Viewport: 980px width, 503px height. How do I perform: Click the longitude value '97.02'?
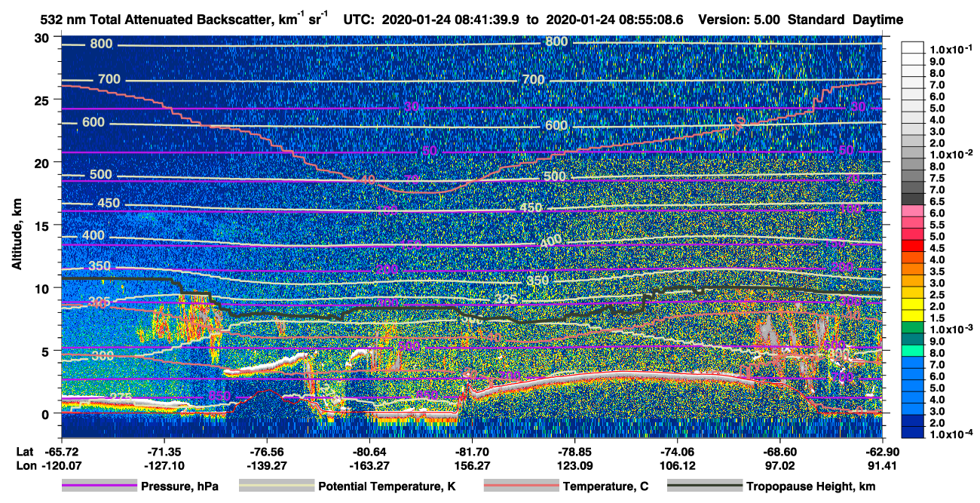click(x=780, y=465)
